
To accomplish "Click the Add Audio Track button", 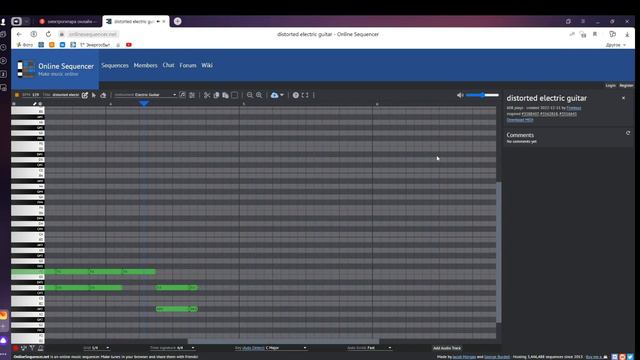I will tap(447, 348).
